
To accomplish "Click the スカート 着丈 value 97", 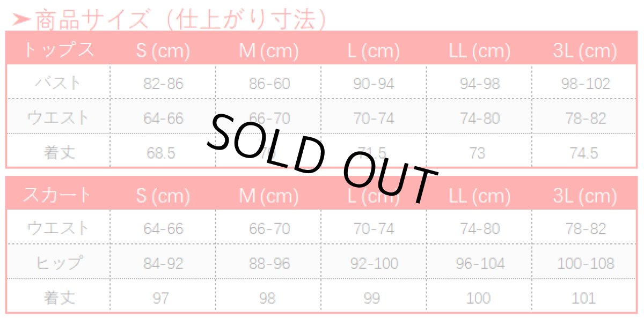I will 160,298.
